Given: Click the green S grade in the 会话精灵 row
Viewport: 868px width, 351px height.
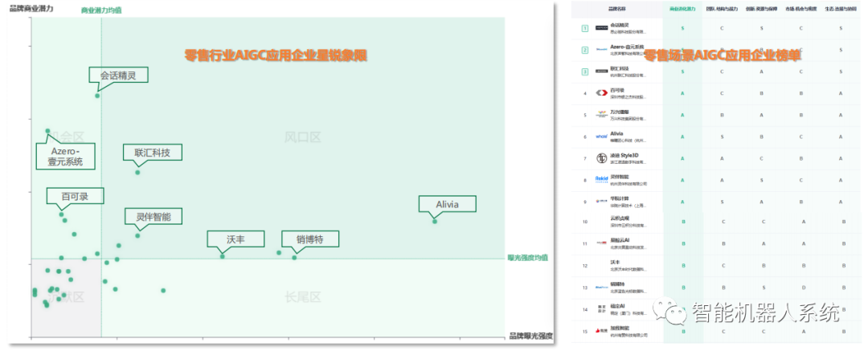Looking at the screenshot, I should 682,27.
